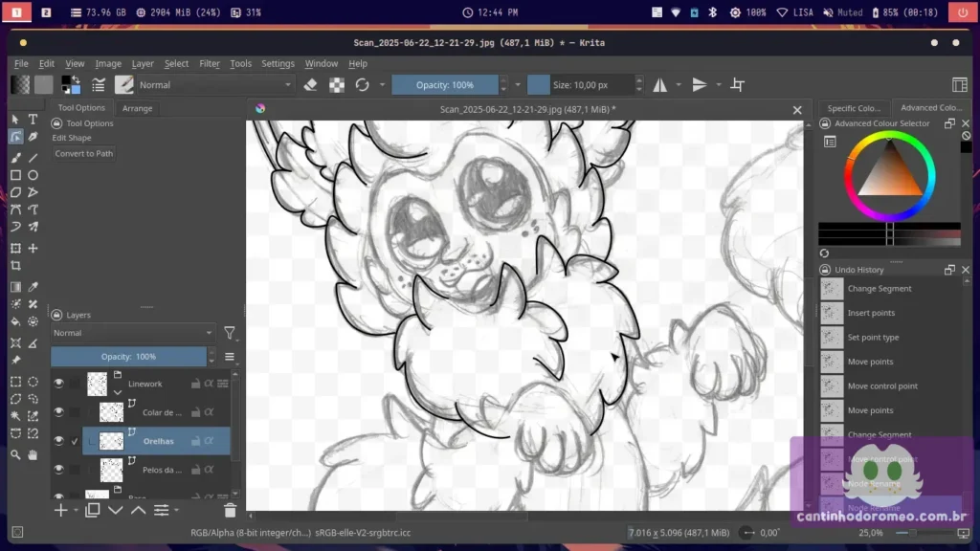The width and height of the screenshot is (980, 551).
Task: Select the Rectangular Selection tool
Action: tap(15, 381)
